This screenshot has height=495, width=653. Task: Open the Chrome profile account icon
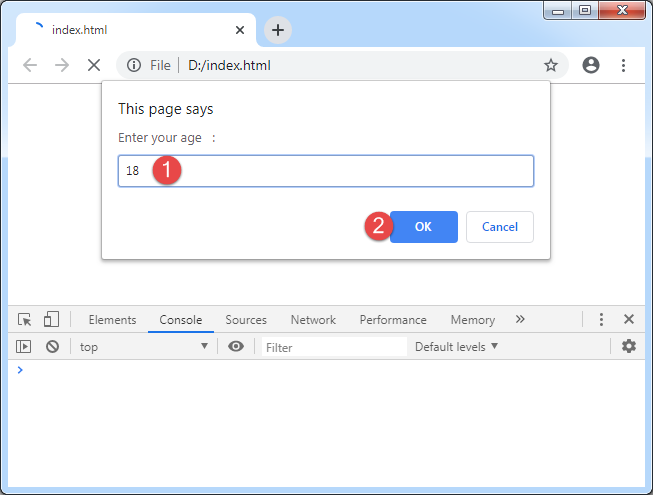(591, 65)
